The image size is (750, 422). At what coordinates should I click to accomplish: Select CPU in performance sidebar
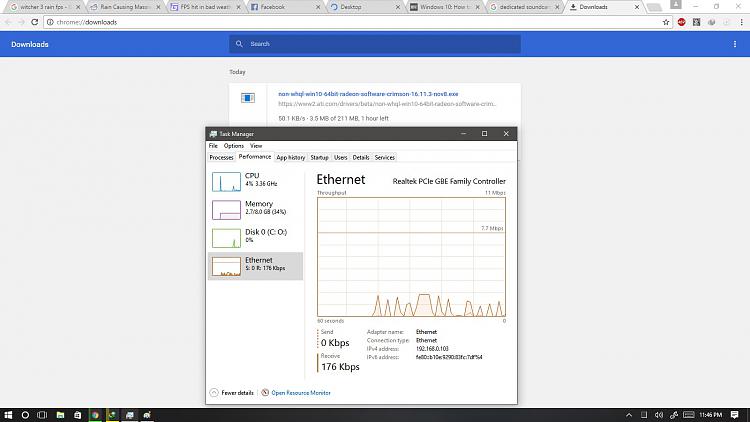(x=255, y=181)
